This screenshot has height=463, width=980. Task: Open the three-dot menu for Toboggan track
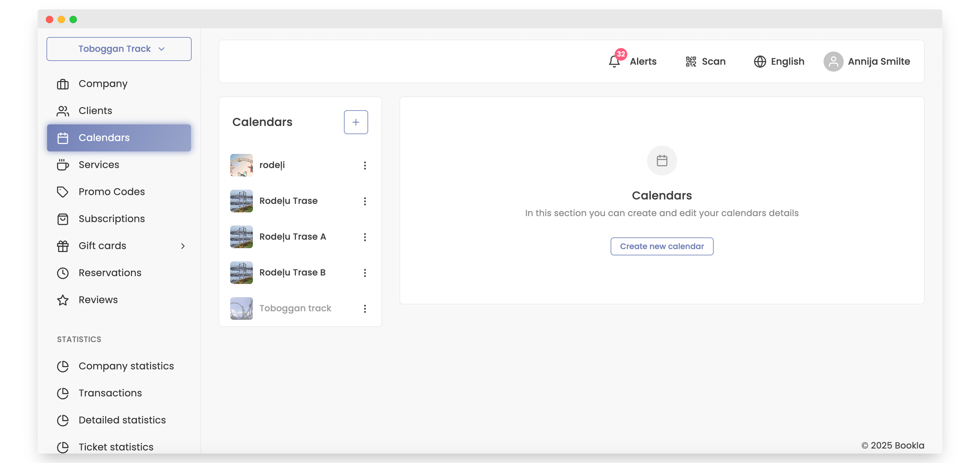(x=365, y=308)
